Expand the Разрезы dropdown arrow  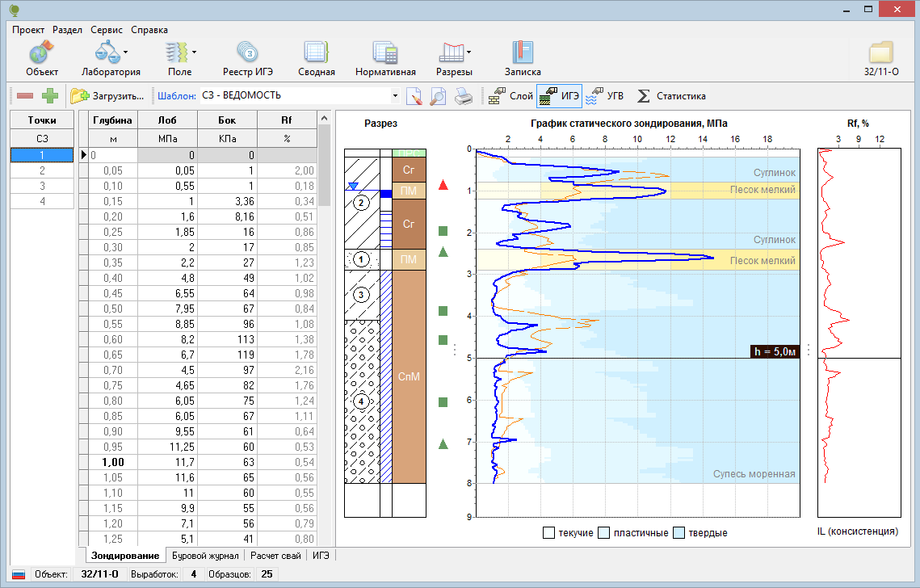[x=468, y=52]
